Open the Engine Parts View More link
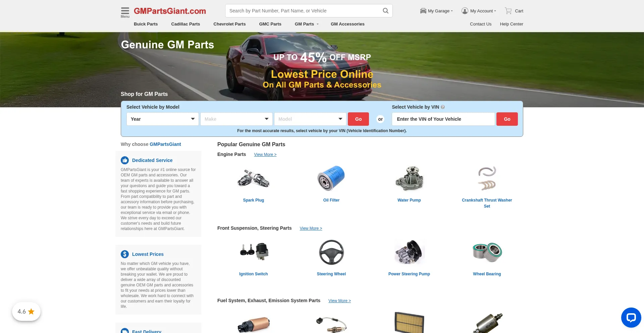Viewport: 644px width, 333px height. pos(265,155)
